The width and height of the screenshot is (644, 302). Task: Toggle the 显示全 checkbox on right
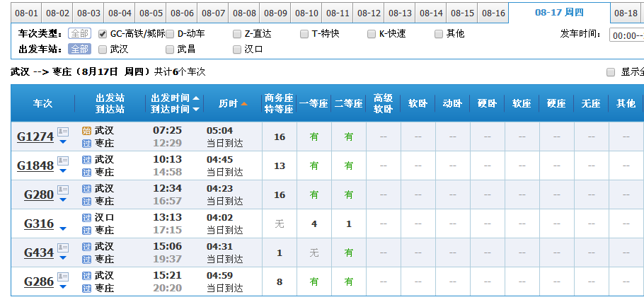(611, 73)
